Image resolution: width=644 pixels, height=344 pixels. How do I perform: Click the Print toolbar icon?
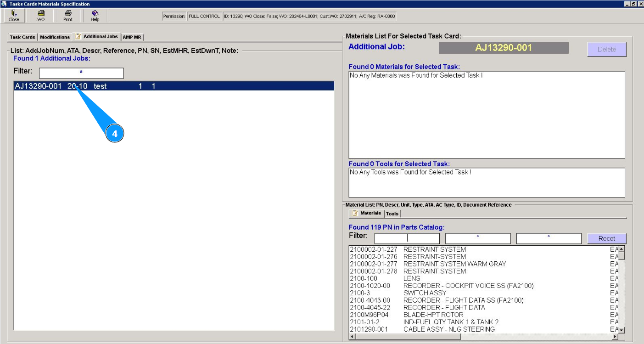[x=68, y=16]
